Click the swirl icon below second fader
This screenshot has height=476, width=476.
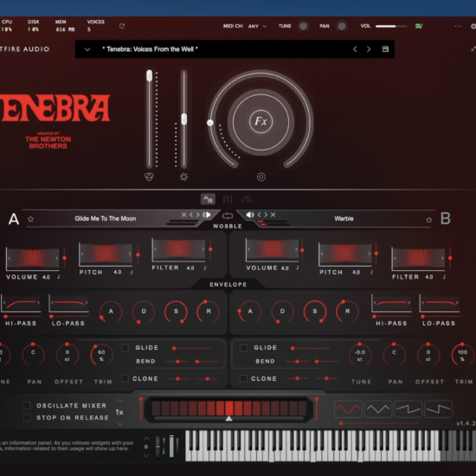coord(184,177)
